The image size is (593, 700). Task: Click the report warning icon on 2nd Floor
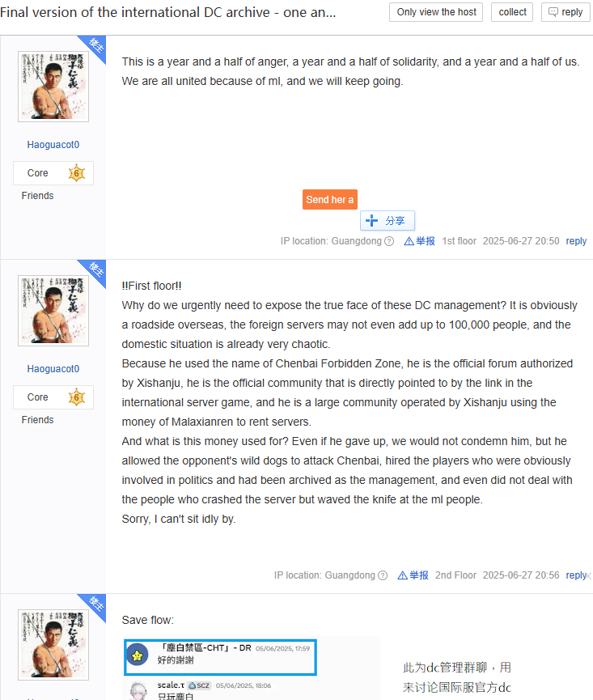click(x=402, y=575)
